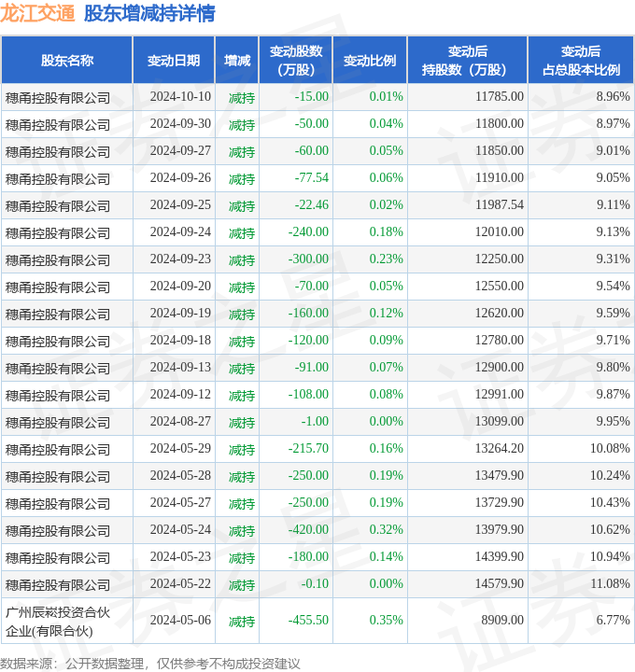635x672 pixels.
Task: Click the 增减 column header
Action: (x=236, y=60)
